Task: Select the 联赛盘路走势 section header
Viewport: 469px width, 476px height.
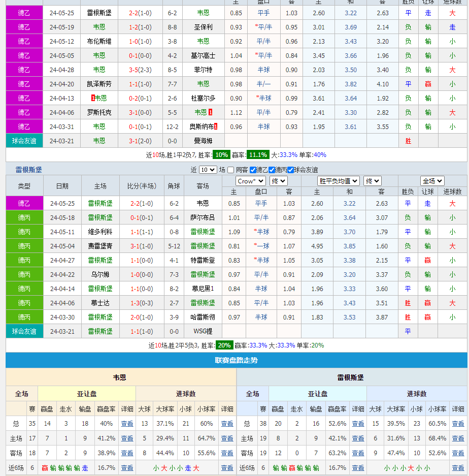Action: (236, 360)
